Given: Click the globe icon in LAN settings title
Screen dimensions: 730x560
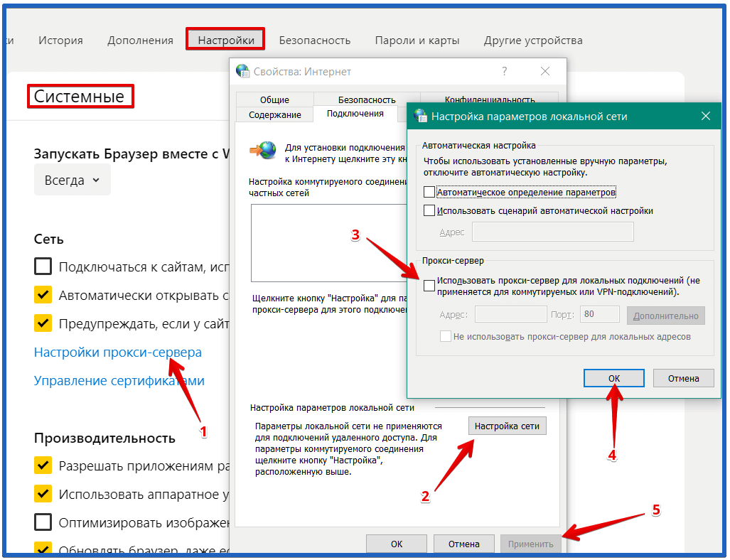Looking at the screenshot, I should tap(420, 115).
